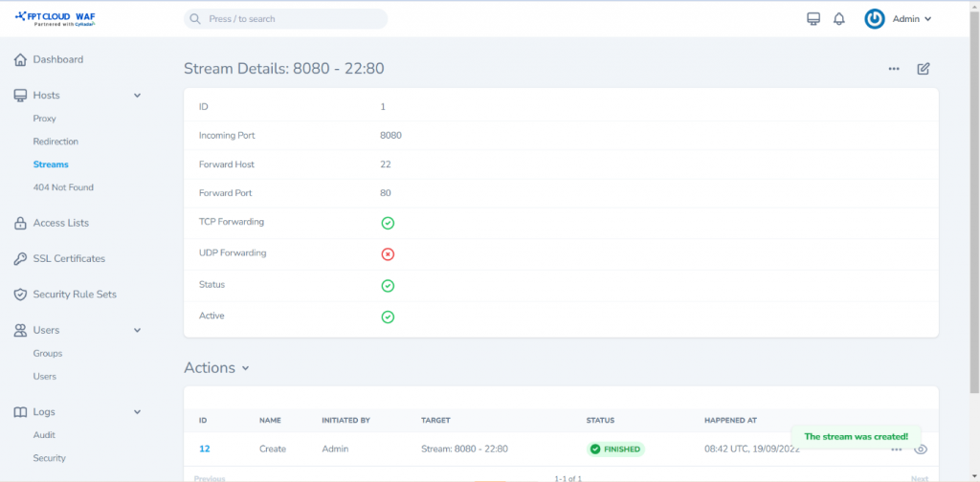
Task: Open the Audit logs link
Action: tap(45, 435)
